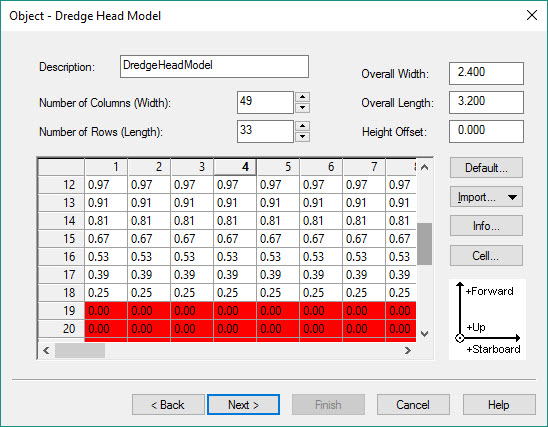Return with the < Back button

[168, 405]
